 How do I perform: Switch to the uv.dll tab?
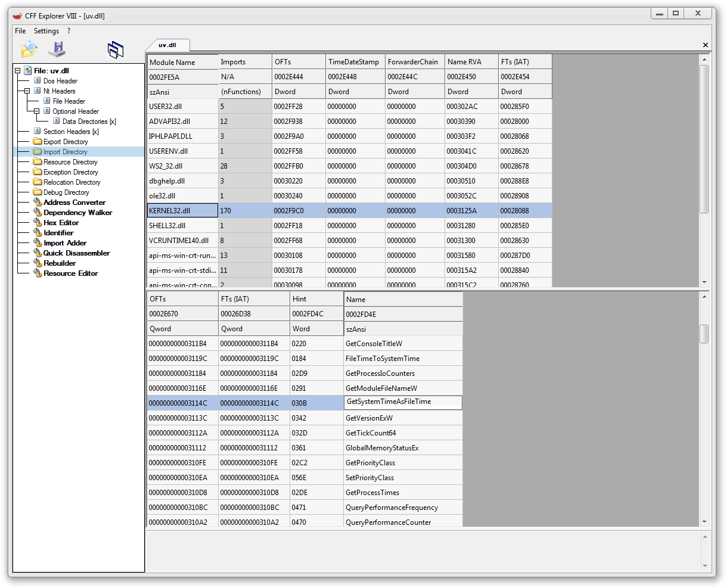click(167, 45)
